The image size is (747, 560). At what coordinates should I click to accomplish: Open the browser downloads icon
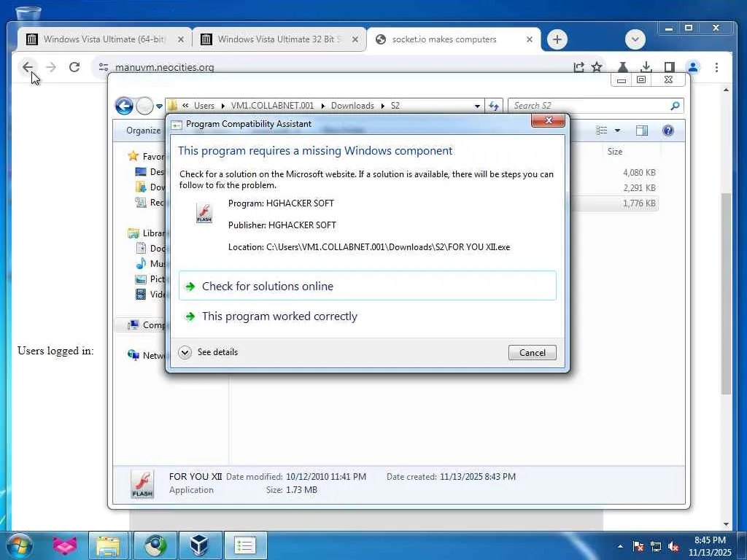coord(646,67)
